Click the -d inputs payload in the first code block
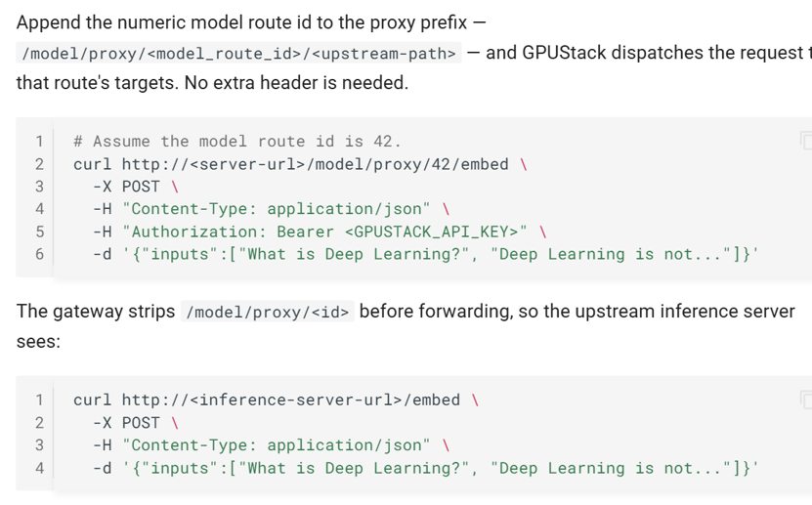The height and width of the screenshot is (505, 812). tap(425, 254)
